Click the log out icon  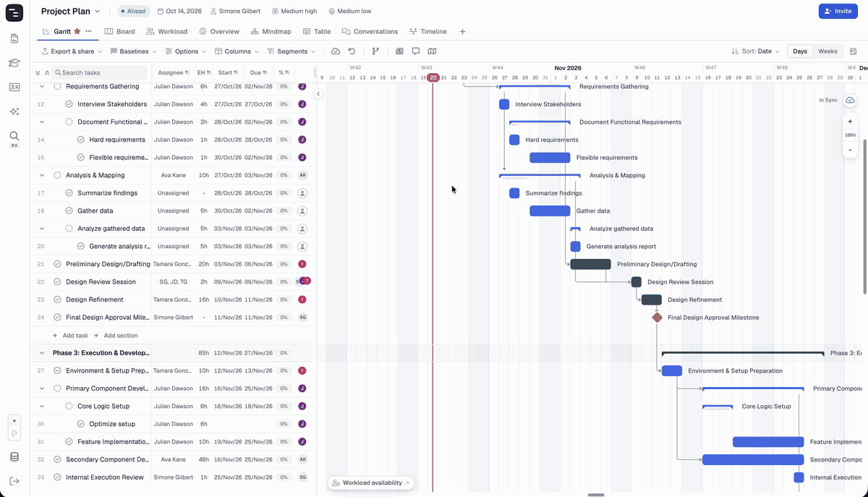tap(14, 481)
